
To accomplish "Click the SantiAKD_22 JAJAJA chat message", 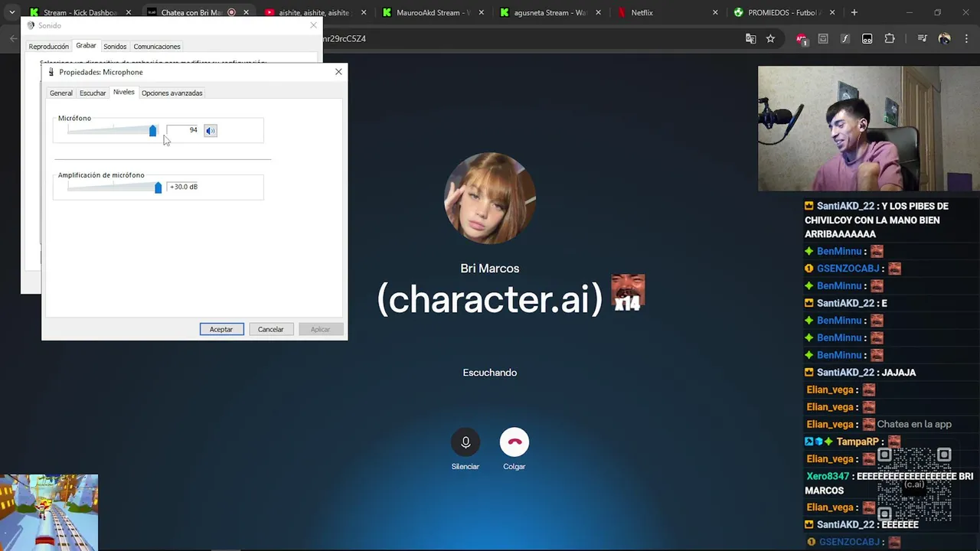I will pyautogui.click(x=861, y=373).
